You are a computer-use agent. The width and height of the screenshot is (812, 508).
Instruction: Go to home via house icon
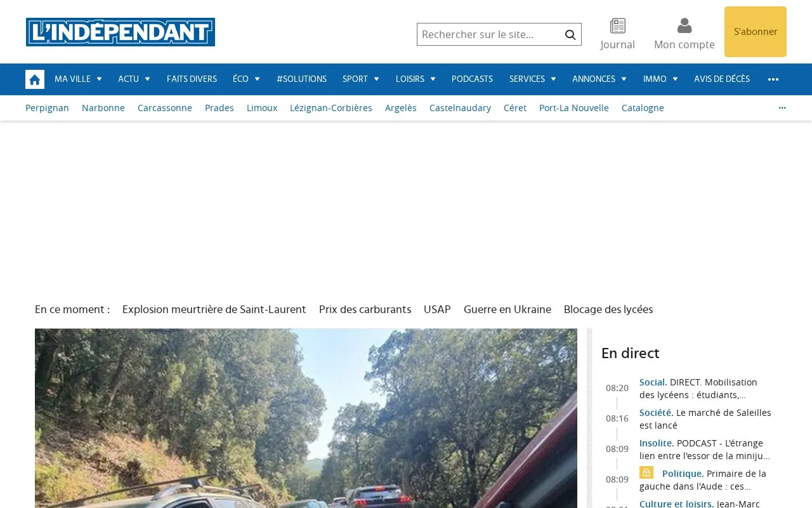(35, 79)
